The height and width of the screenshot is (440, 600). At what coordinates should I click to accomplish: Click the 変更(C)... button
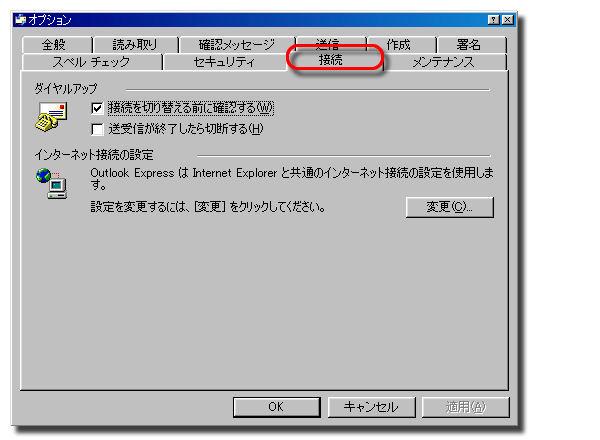pos(450,207)
